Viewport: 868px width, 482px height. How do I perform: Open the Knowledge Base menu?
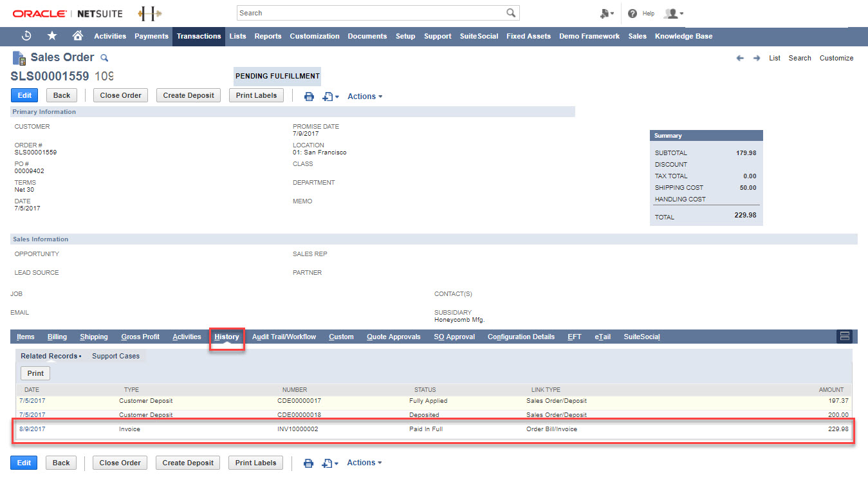point(683,36)
